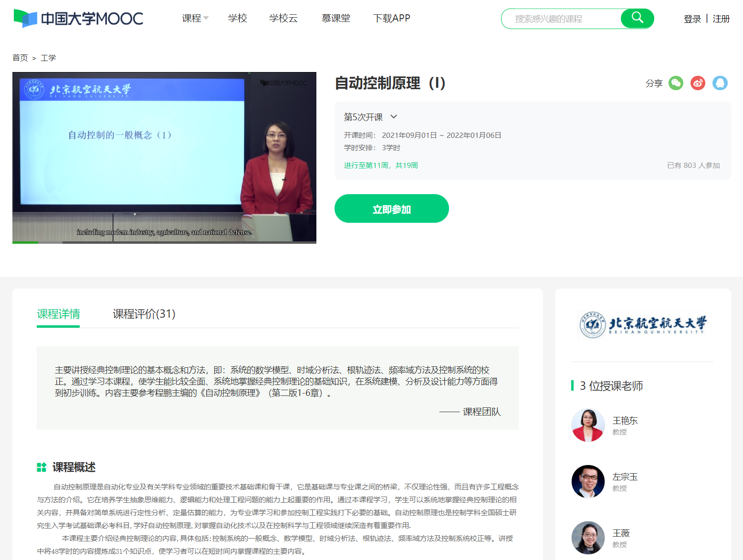The image size is (743, 560).
Task: Click the 立即参加 enroll button
Action: (391, 209)
